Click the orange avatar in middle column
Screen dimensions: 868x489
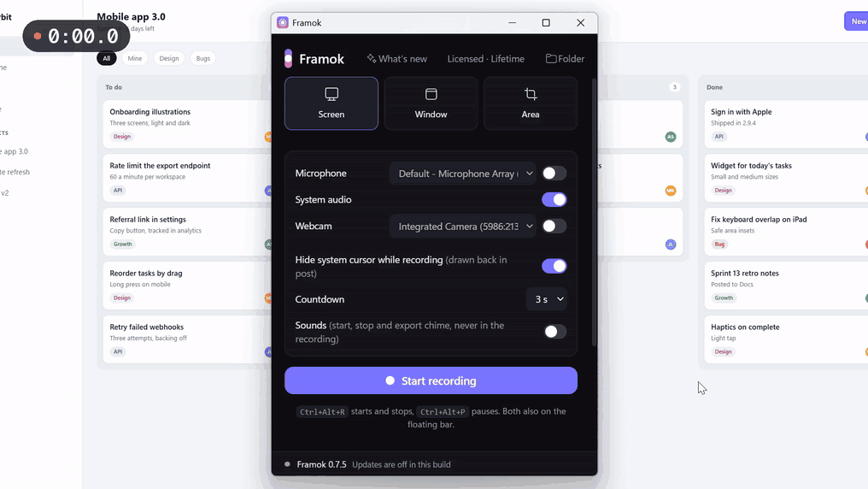(671, 191)
